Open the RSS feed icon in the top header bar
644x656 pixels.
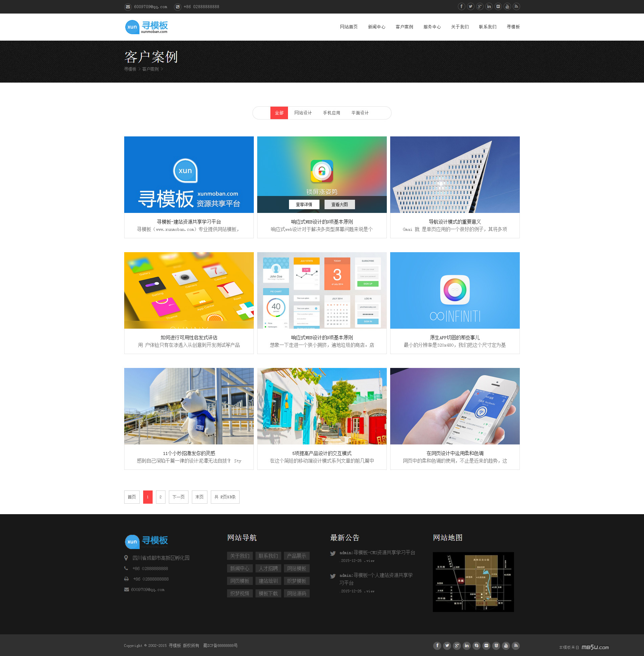[x=516, y=6]
